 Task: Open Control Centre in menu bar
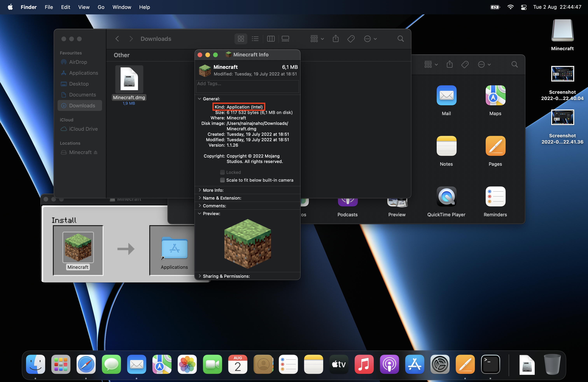tap(523, 7)
